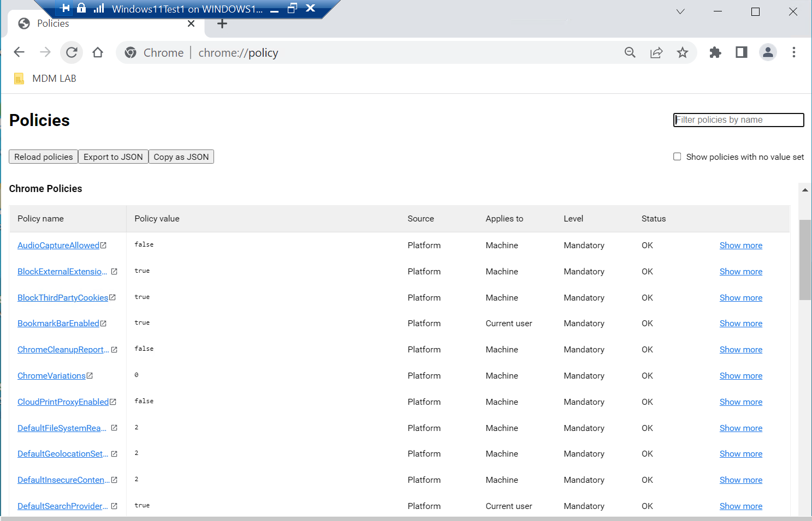Open external link icon beside BlockExternalExtensions
Viewport: 812px width, 521px height.
(114, 271)
